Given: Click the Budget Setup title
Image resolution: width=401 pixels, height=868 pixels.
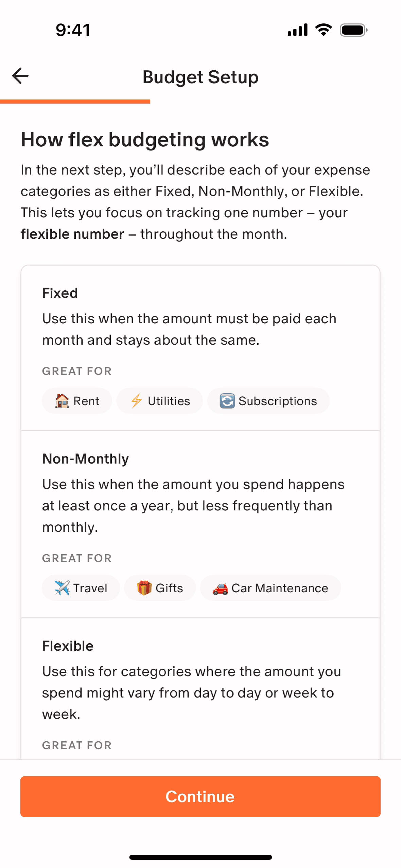Looking at the screenshot, I should click(201, 77).
